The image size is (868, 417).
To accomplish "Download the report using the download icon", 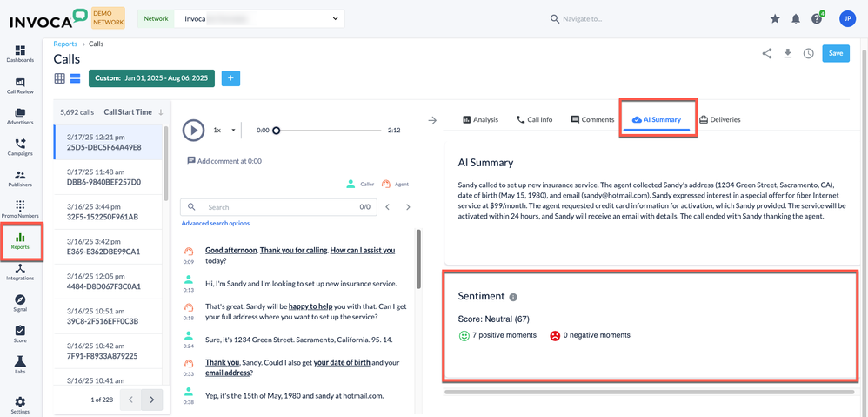I will coord(788,53).
